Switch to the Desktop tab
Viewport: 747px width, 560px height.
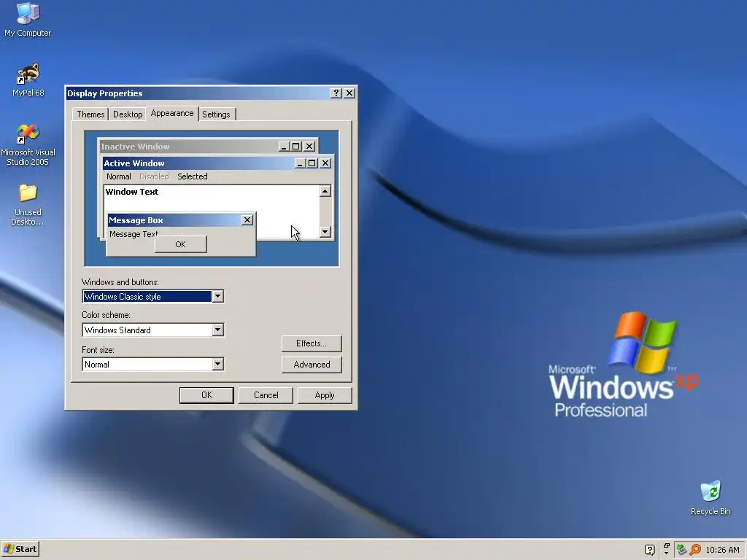click(x=128, y=114)
